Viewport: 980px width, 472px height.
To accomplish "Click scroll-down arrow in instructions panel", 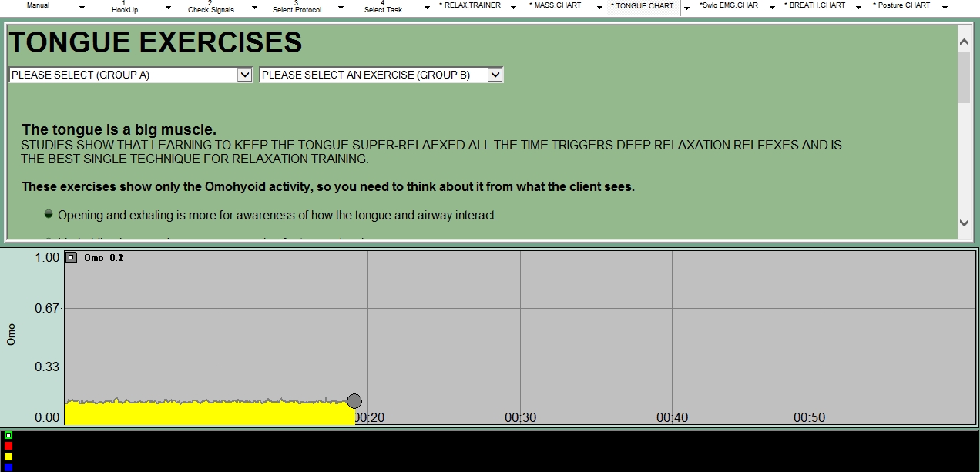I will pyautogui.click(x=964, y=223).
